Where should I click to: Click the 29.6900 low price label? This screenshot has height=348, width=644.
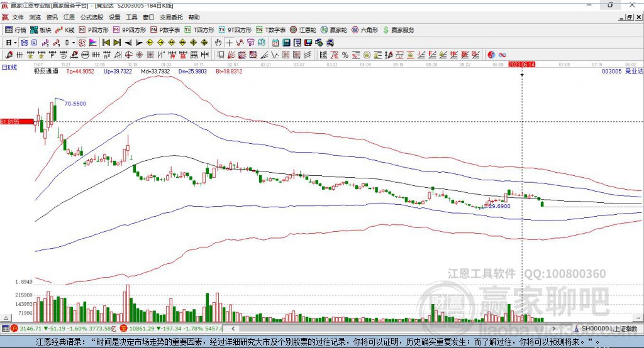tap(499, 206)
